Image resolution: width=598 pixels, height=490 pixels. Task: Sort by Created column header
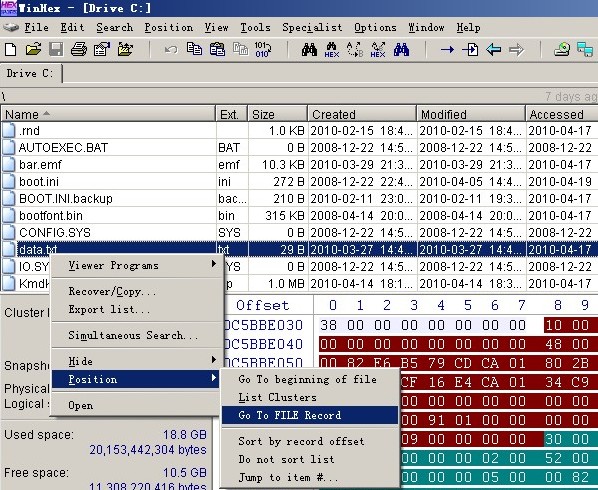click(x=362, y=114)
